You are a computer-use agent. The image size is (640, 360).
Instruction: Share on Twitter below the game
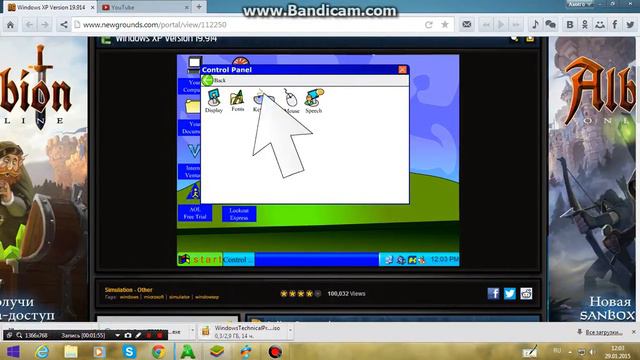click(510, 293)
